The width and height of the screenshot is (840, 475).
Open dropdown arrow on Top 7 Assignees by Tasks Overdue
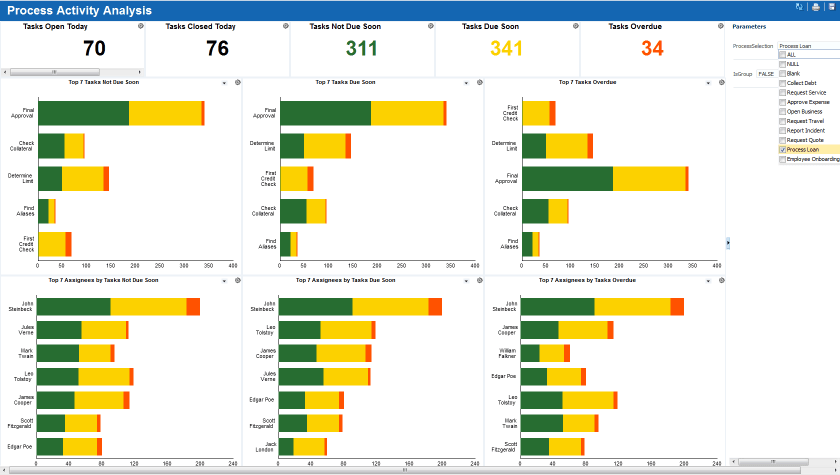click(x=708, y=281)
